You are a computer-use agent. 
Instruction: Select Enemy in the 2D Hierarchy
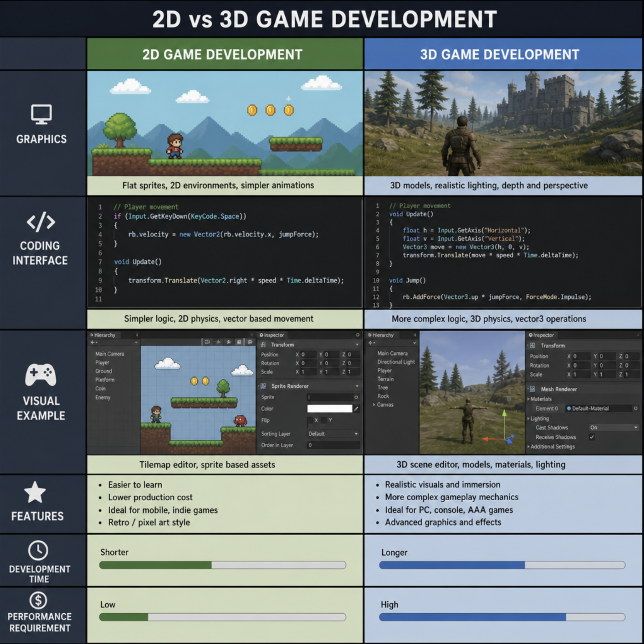[x=103, y=397]
